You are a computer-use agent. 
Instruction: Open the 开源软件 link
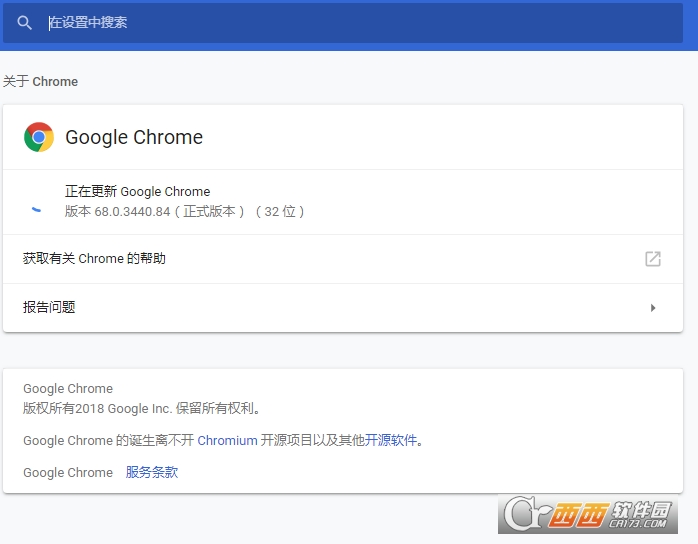pyautogui.click(x=390, y=440)
